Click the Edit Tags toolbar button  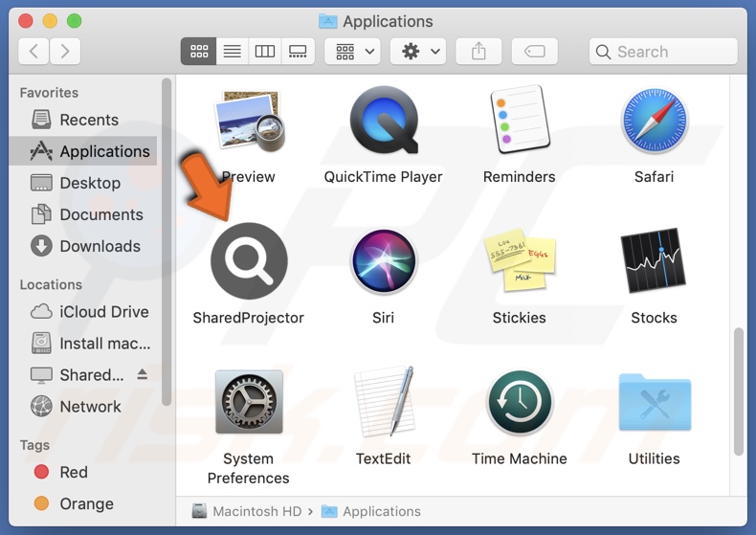pos(534,51)
